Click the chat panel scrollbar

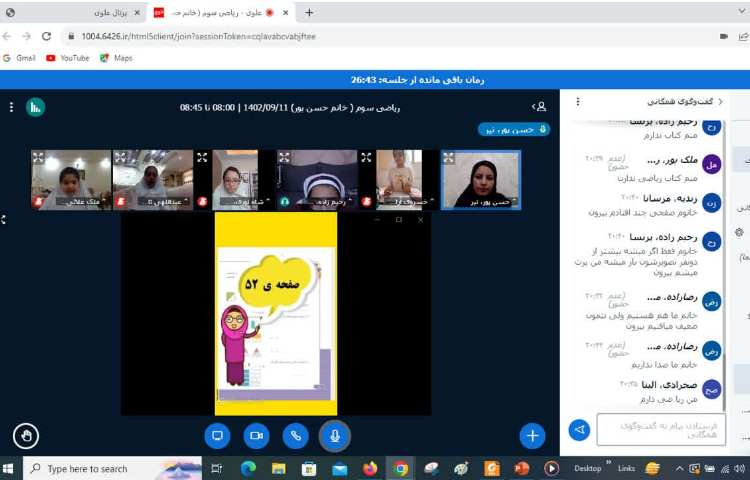click(x=725, y=382)
